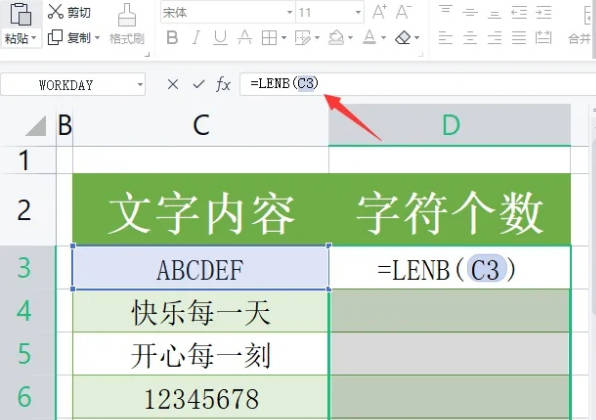Click the formula bar containing =LENB(C3)
Viewport: 596px width, 420px height.
point(417,84)
